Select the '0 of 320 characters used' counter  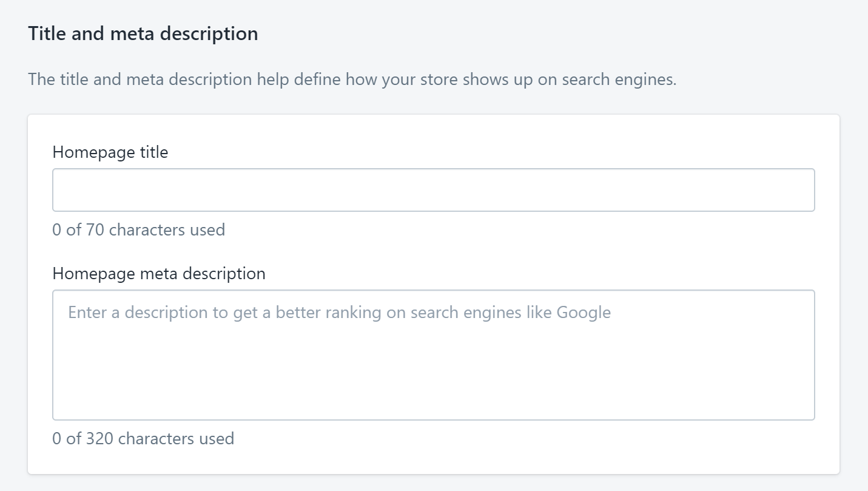[x=143, y=438]
